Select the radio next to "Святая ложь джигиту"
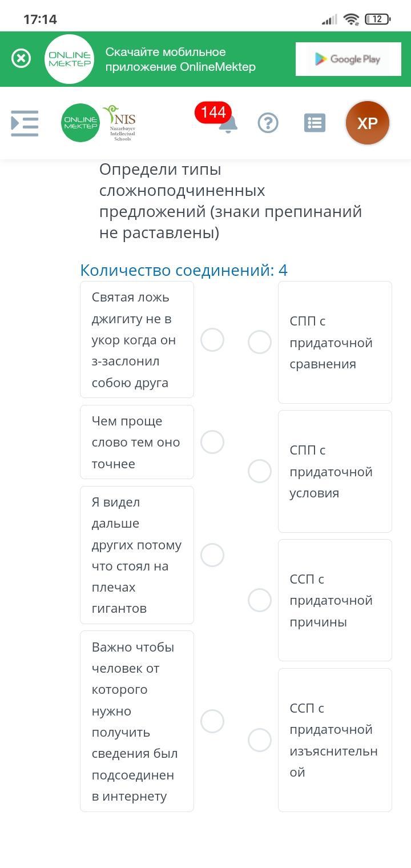This screenshot has width=411, height=868. pyautogui.click(x=212, y=340)
